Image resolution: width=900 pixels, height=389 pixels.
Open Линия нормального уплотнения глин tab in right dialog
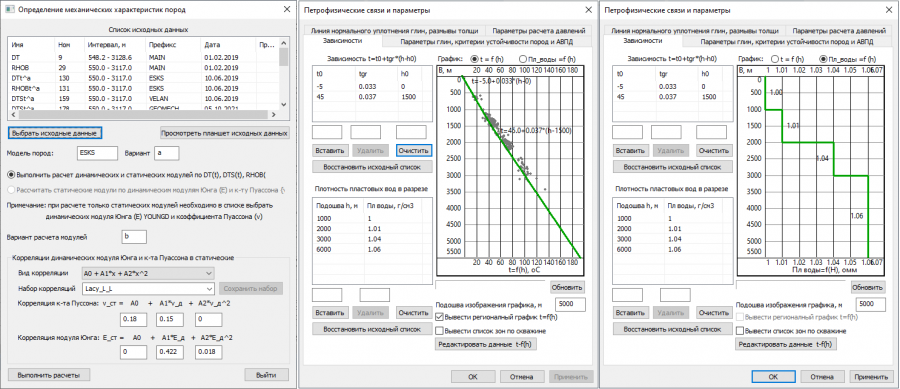[x=695, y=31]
